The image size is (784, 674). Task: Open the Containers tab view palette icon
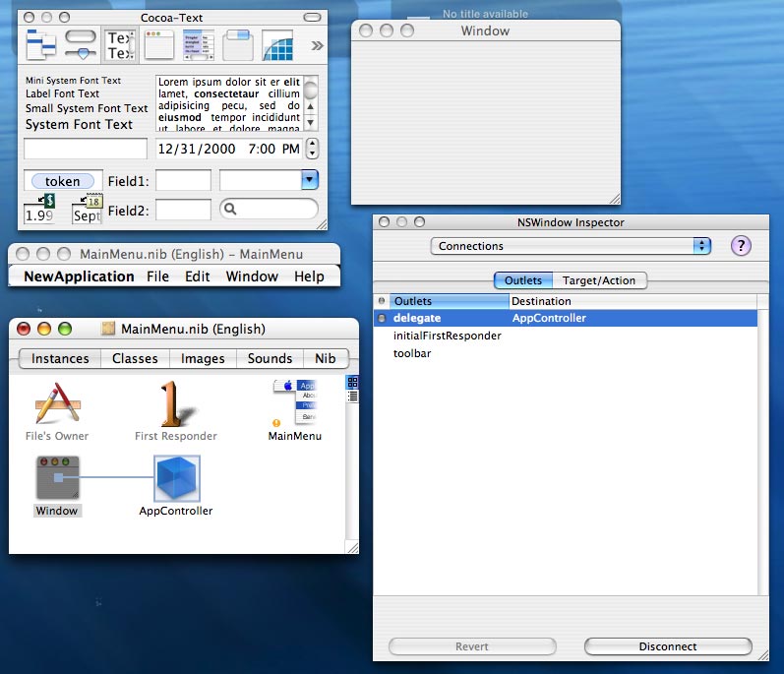point(238,45)
